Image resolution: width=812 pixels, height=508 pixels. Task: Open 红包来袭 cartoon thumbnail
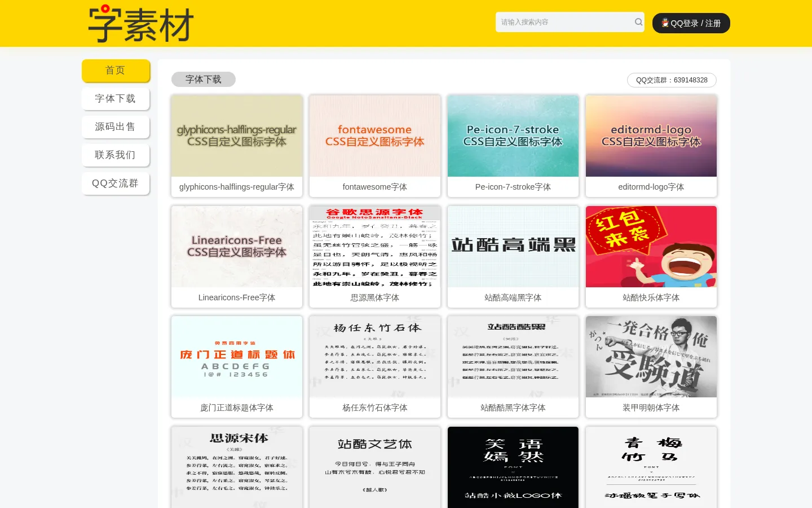click(x=651, y=247)
